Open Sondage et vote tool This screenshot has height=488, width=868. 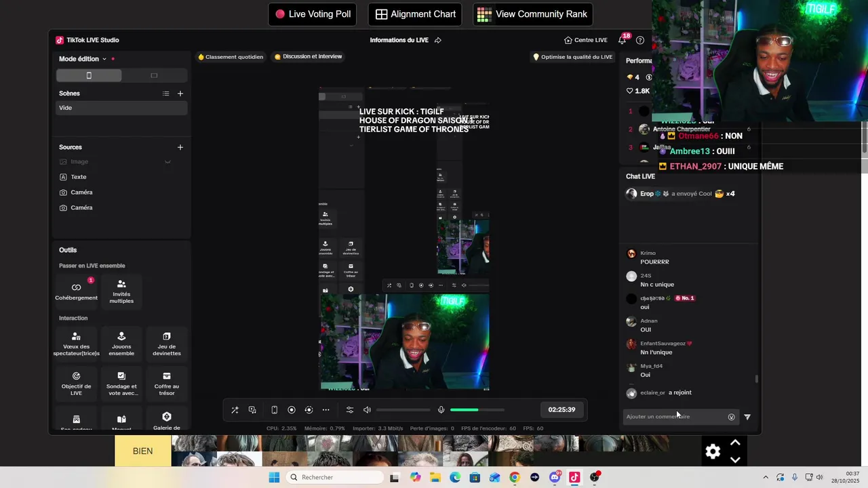(x=121, y=383)
